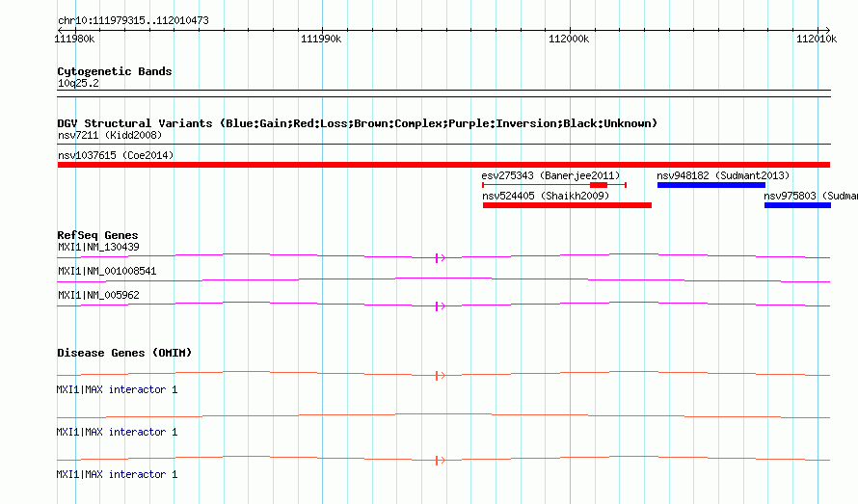
Task: Click exon arrow above first MXI1|MAX interactor link
Action: (x=440, y=376)
